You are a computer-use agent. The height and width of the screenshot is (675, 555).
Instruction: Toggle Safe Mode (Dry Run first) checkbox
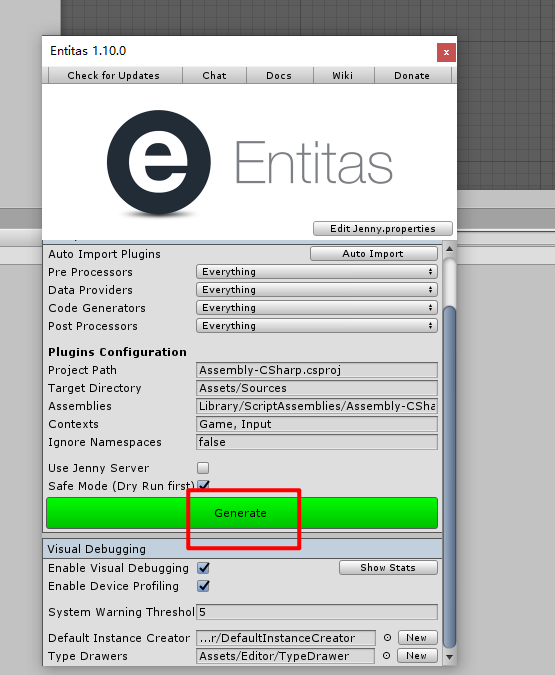(x=204, y=485)
